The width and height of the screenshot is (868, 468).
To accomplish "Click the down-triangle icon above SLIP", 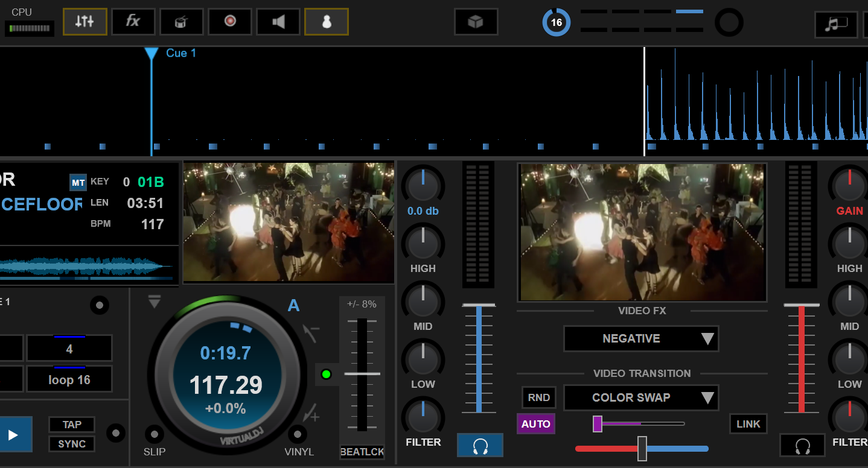I will pos(155,302).
